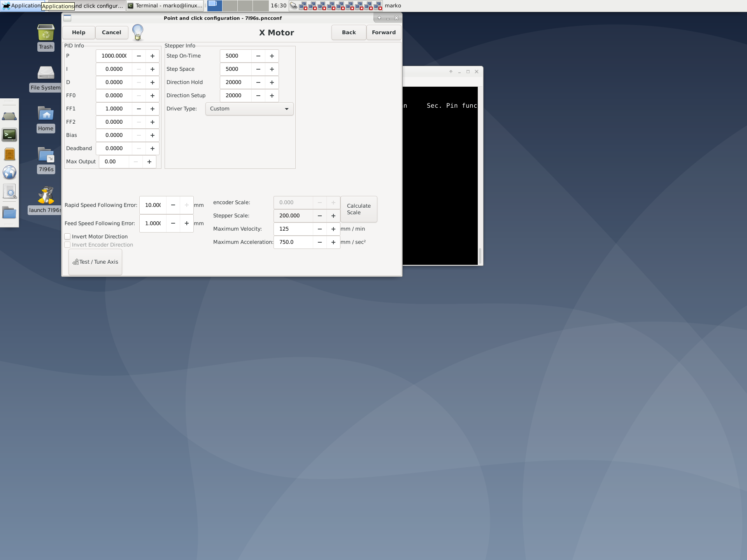Launch the web browser globe icon
Viewport: 747px width, 560px height.
9,172
